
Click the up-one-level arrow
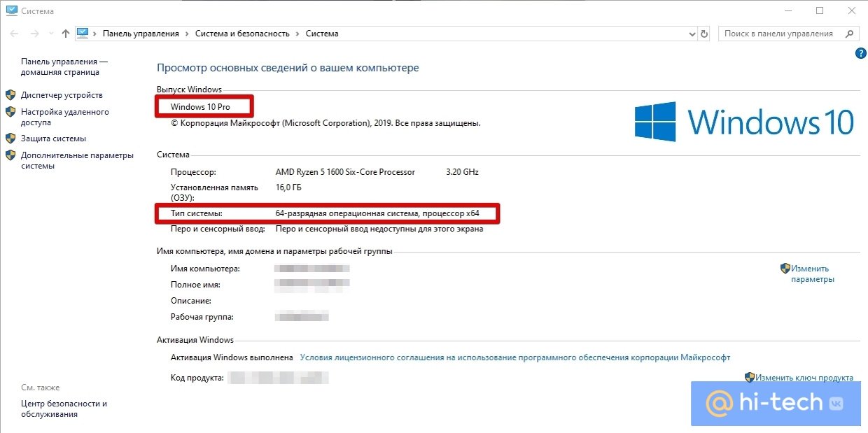tap(66, 34)
